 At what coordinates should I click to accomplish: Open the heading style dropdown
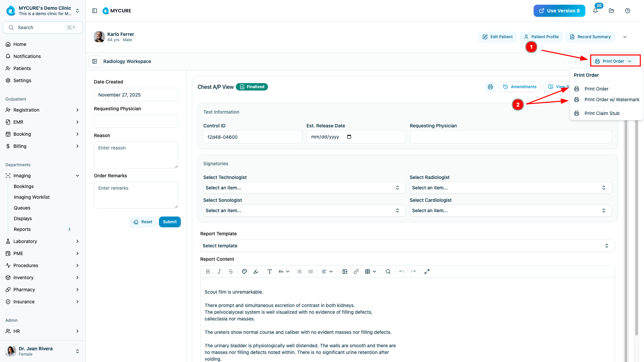click(284, 271)
